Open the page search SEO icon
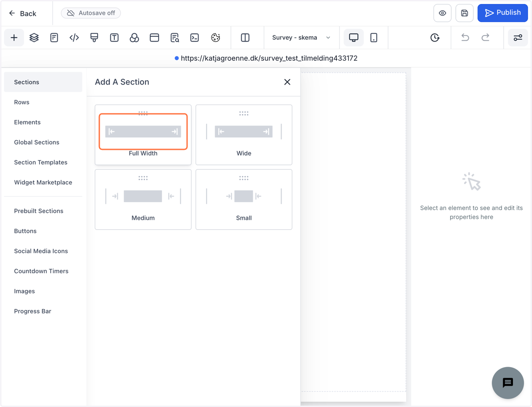The width and height of the screenshot is (532, 407). click(175, 38)
